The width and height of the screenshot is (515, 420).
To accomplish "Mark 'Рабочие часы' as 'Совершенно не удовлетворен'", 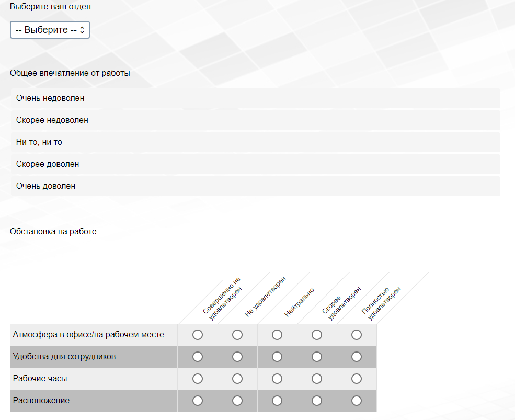I will [x=198, y=379].
